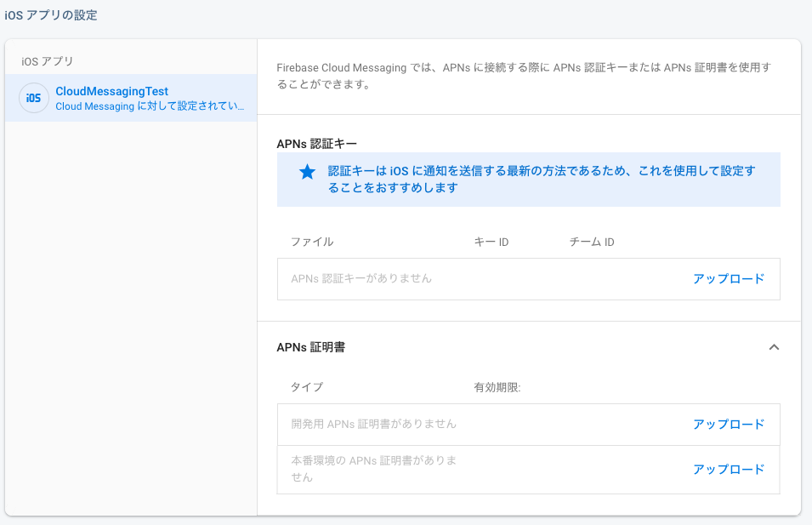812x525 pixels.
Task: Upload the production APNs certificate
Action: pyautogui.click(x=729, y=469)
